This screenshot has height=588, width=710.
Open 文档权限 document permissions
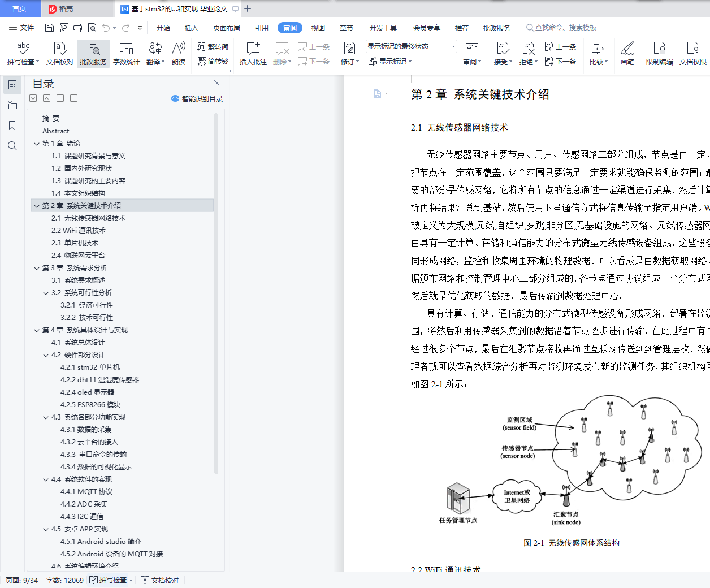click(692, 54)
